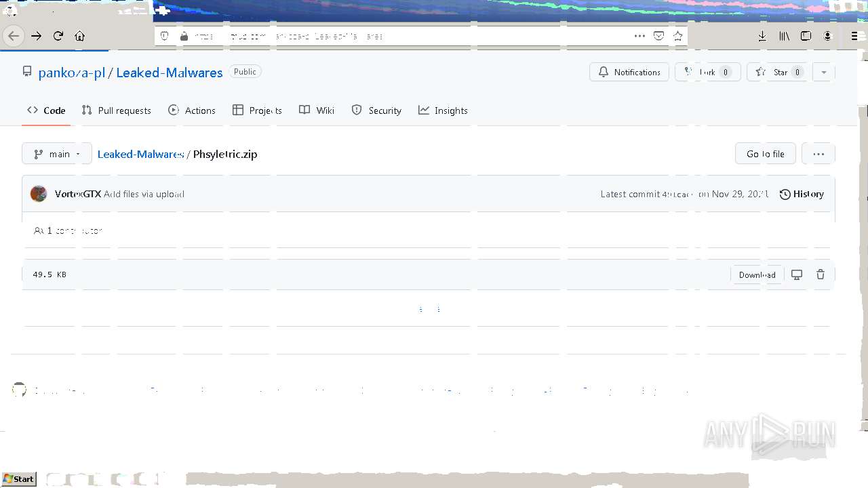Open Firefox library icon
Viewport: 868px width, 488px height.
click(784, 36)
